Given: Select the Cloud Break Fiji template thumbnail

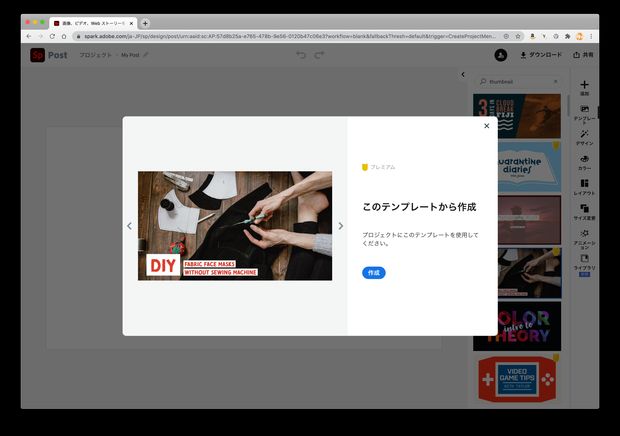Looking at the screenshot, I should pos(517,116).
